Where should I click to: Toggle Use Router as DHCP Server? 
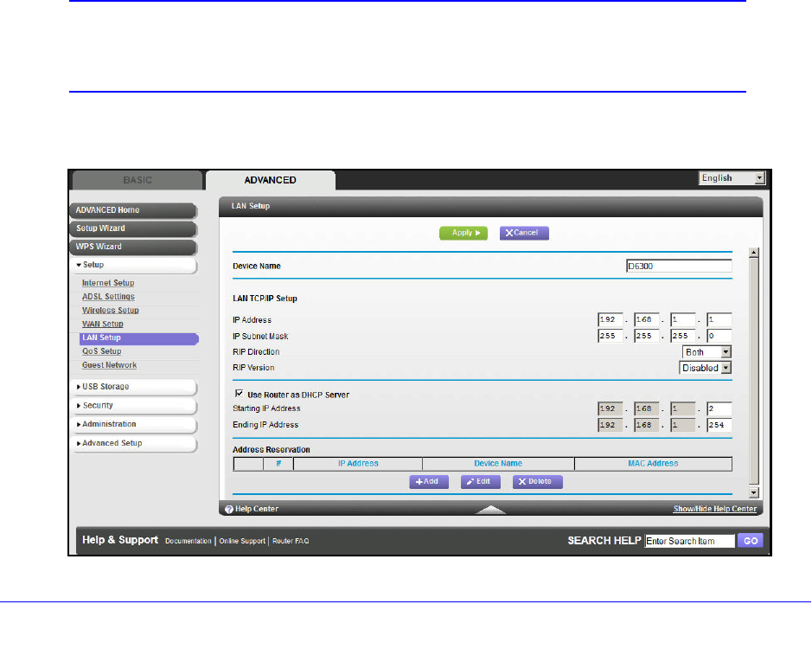point(240,394)
